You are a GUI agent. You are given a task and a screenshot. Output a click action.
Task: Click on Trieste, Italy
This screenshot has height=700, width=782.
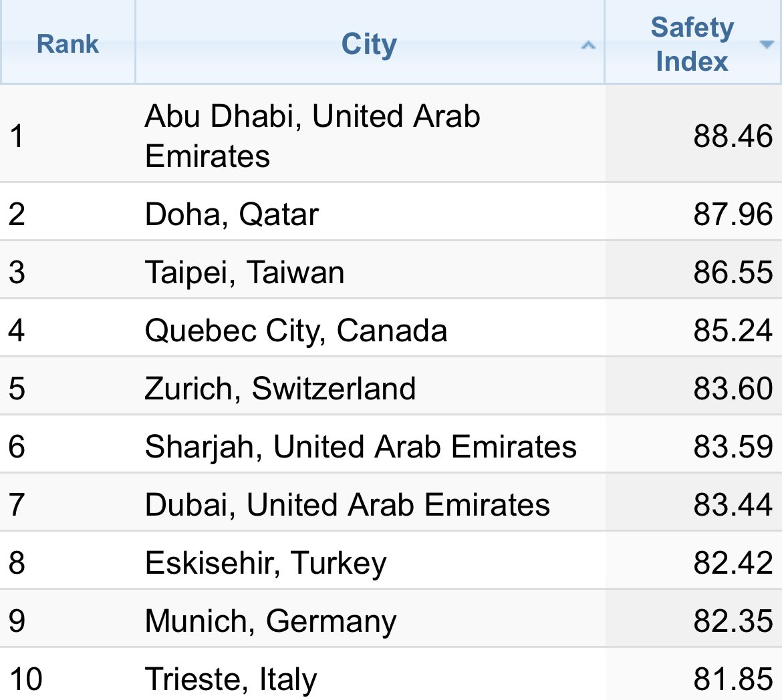[x=231, y=679]
